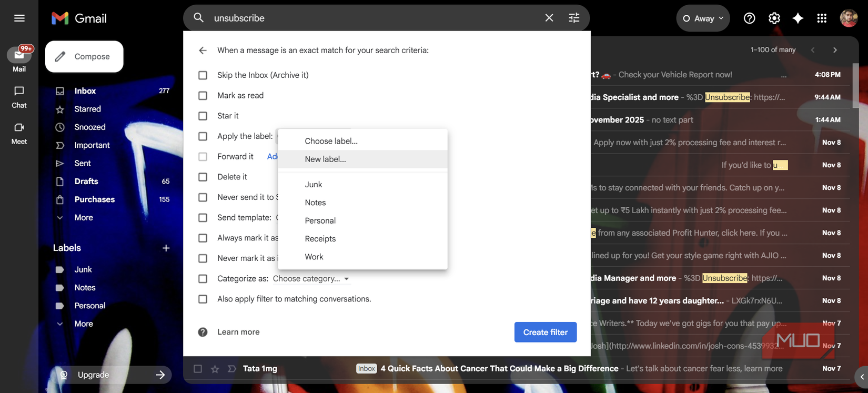Switch to Chat in the side rail

pos(19,97)
